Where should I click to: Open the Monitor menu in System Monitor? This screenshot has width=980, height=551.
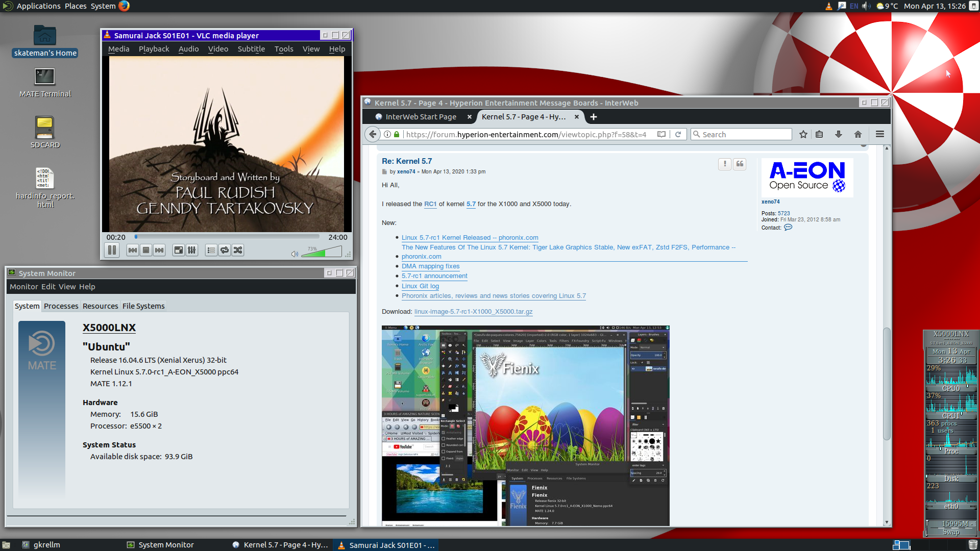(24, 287)
